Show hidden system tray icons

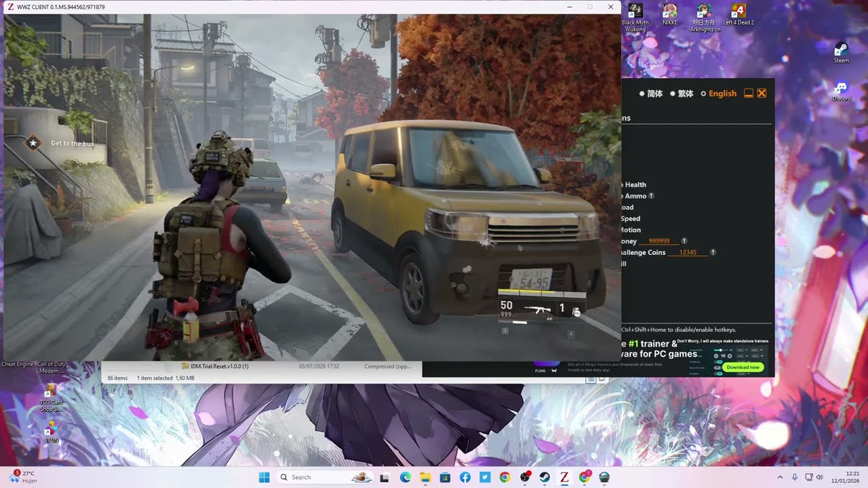(780, 477)
